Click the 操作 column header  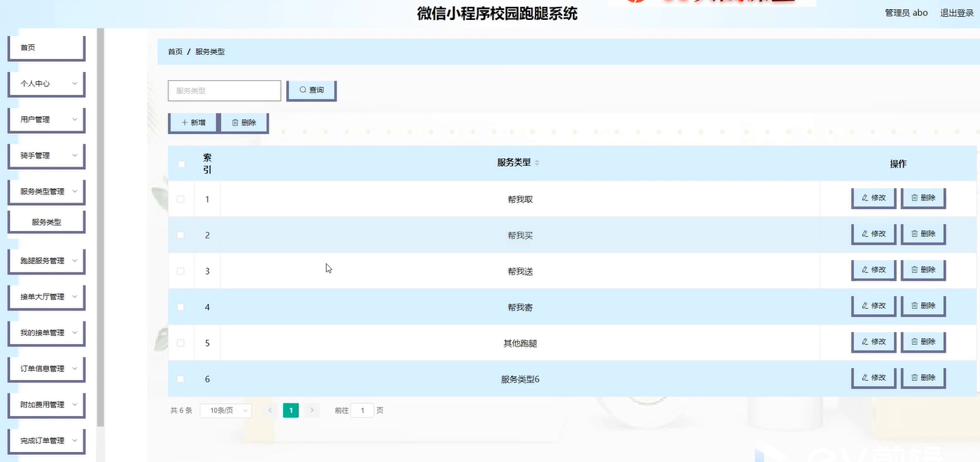coord(898,164)
